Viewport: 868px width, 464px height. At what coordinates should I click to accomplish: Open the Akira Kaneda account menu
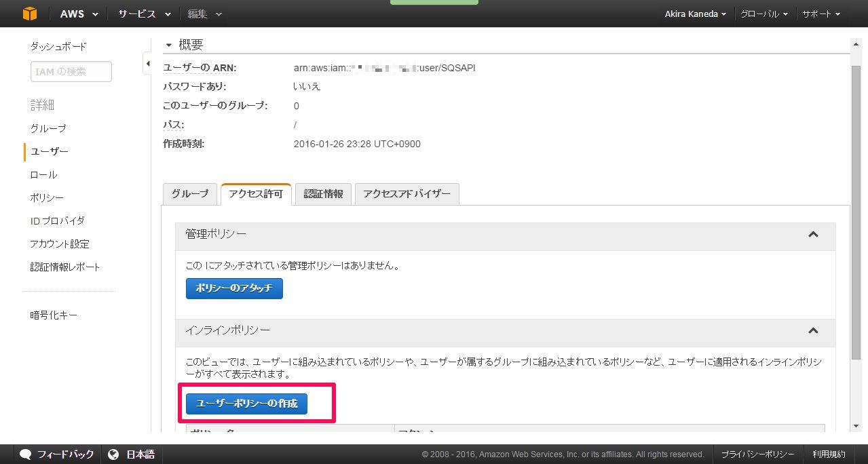[x=696, y=14]
